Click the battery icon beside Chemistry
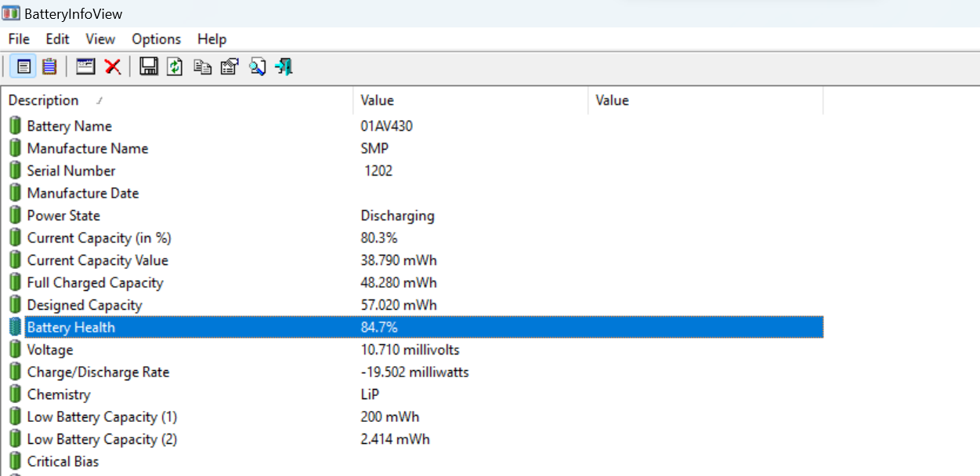980x476 pixels. (x=15, y=394)
